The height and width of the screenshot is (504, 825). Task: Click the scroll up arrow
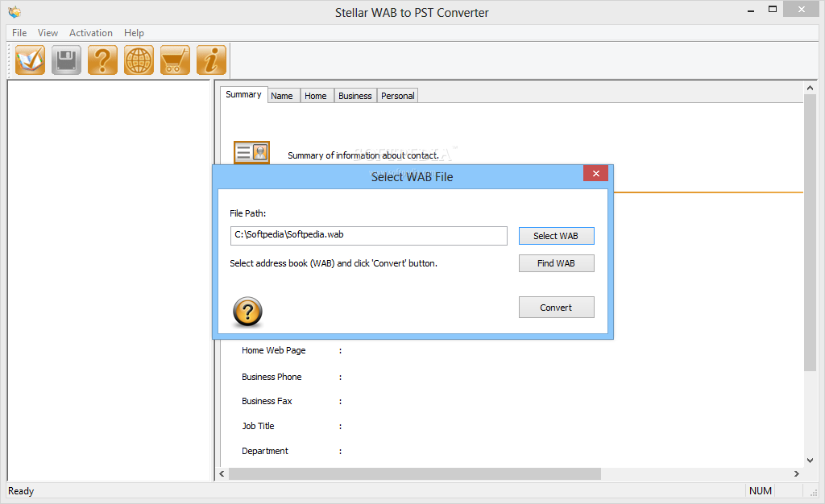[x=810, y=88]
